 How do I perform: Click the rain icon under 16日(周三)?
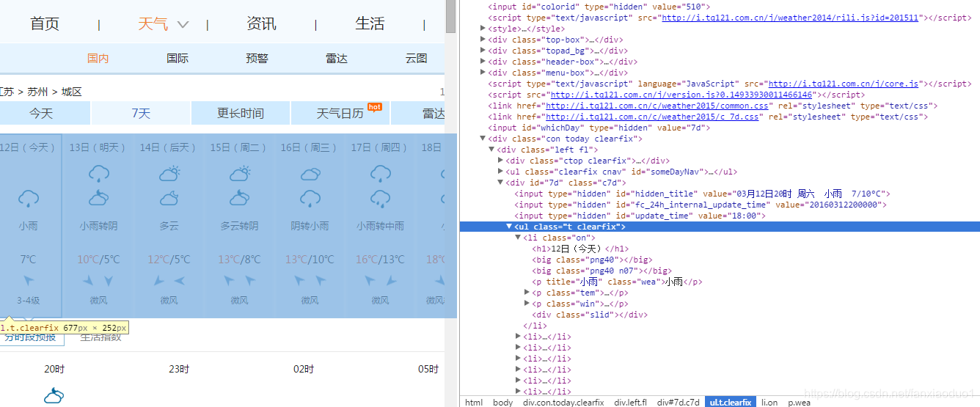[x=310, y=198]
